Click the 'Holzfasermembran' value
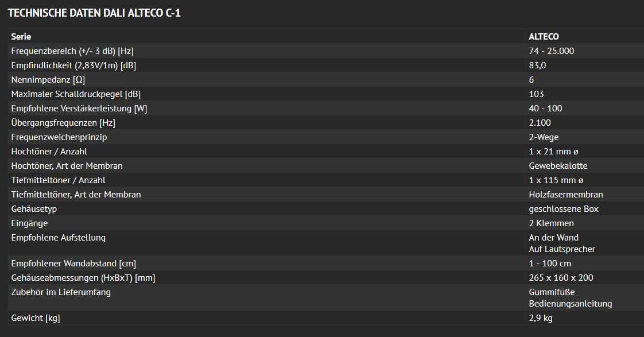Screen dimensions: 644x337 566,195
